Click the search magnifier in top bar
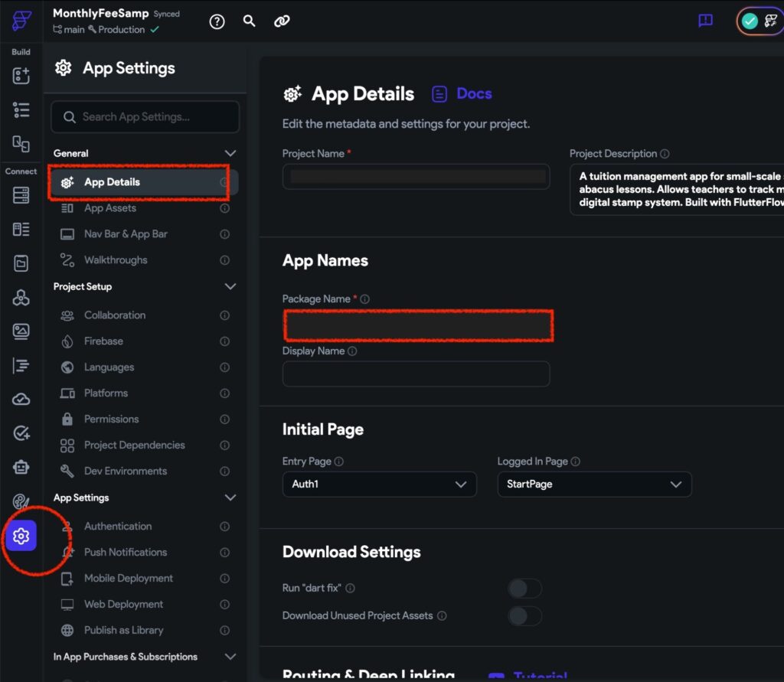784x682 pixels. [249, 21]
